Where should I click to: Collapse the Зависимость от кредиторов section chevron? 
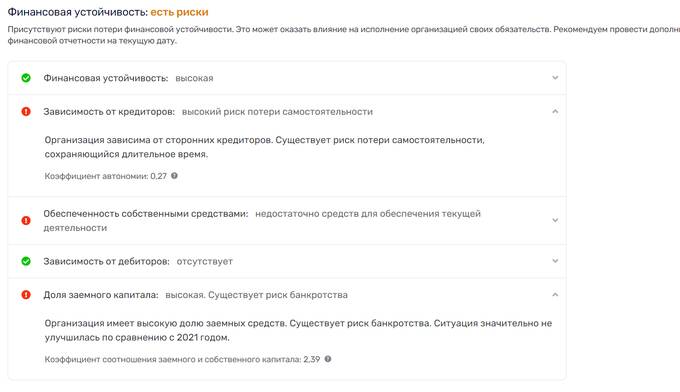(555, 111)
